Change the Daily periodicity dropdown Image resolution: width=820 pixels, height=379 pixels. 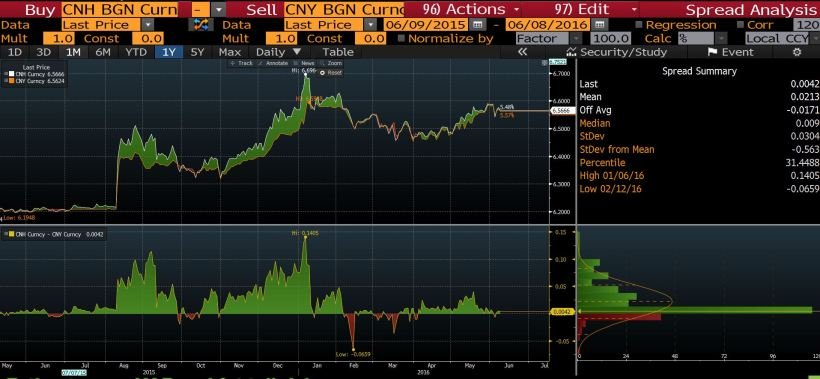[x=279, y=52]
